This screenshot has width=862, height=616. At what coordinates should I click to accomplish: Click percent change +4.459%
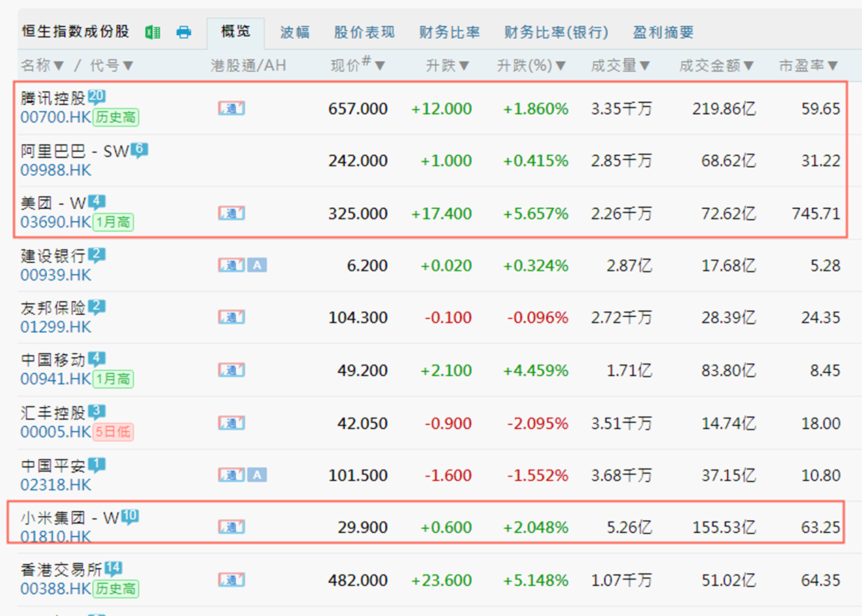535,371
